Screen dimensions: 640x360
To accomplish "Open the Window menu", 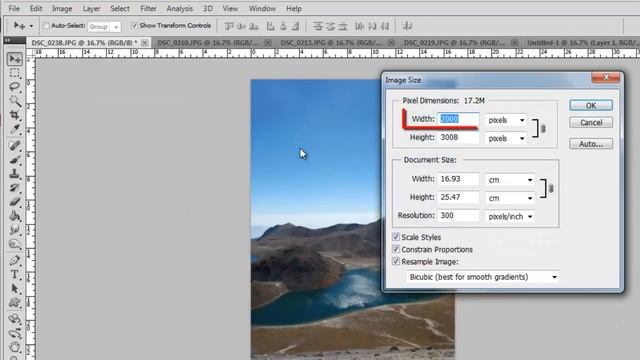I will (262, 8).
